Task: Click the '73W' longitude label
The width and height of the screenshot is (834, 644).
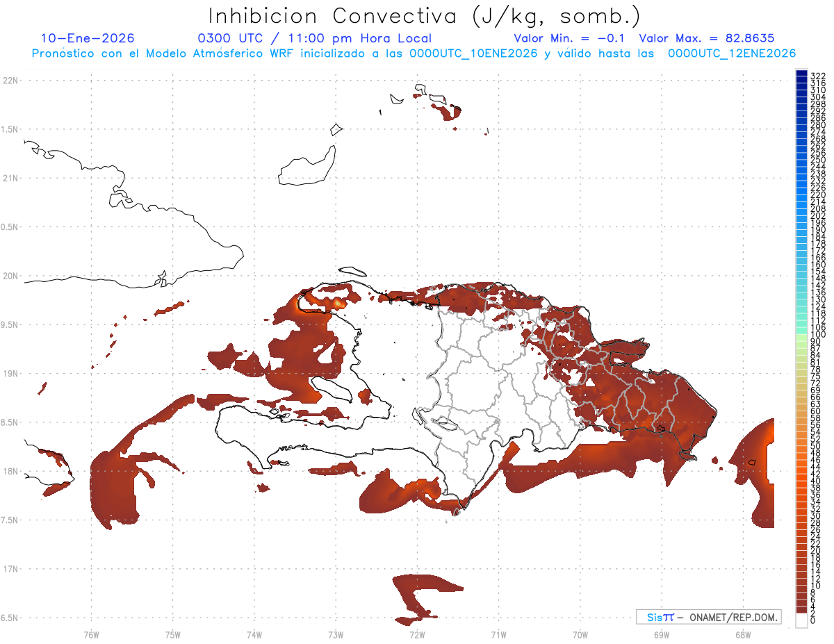Action: click(x=336, y=634)
